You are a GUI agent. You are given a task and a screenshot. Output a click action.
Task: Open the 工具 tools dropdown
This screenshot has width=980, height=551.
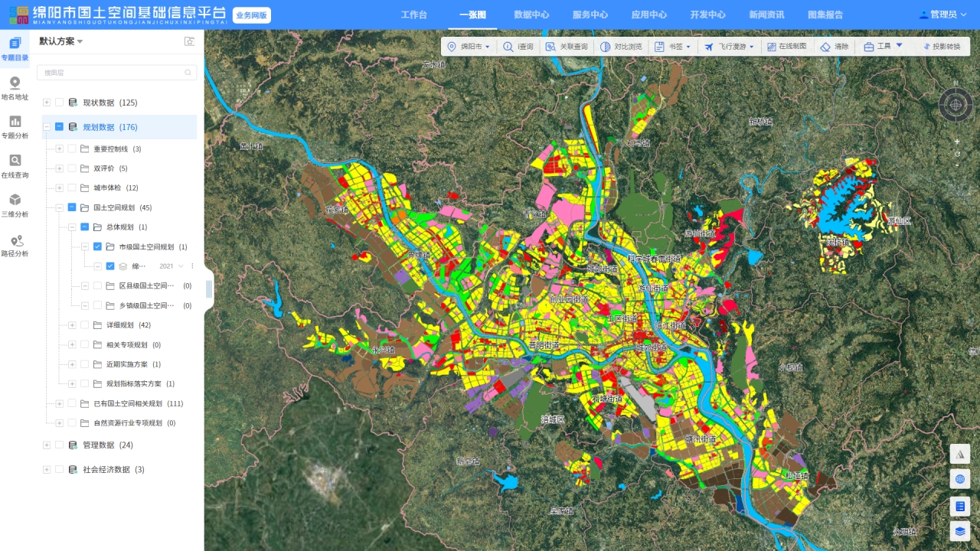tap(884, 47)
